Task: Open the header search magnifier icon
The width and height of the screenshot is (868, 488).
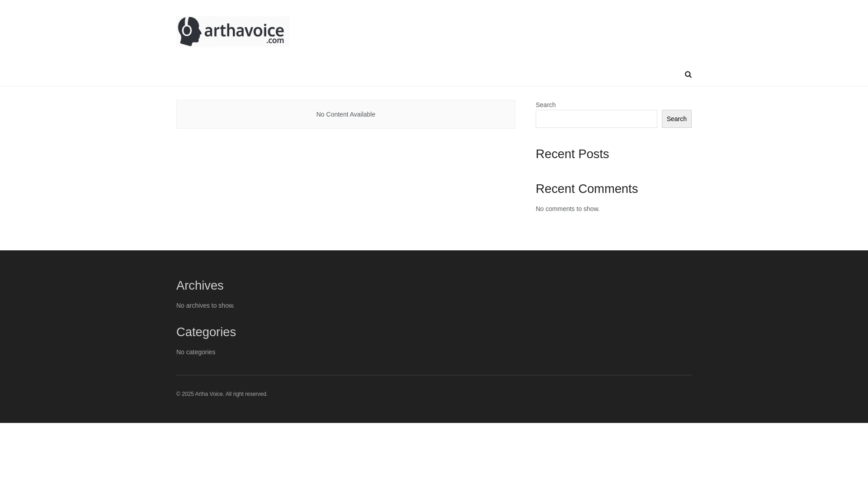Action: tap(688, 75)
